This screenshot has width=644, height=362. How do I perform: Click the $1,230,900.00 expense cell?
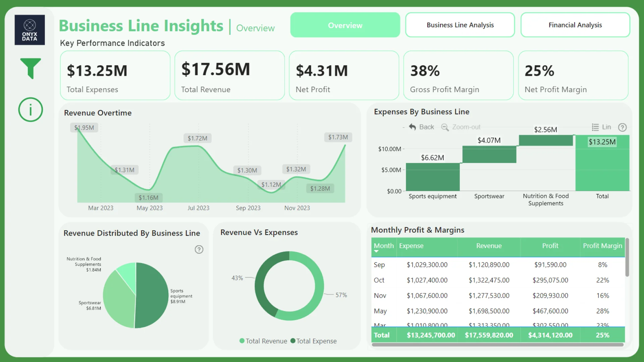427,311
